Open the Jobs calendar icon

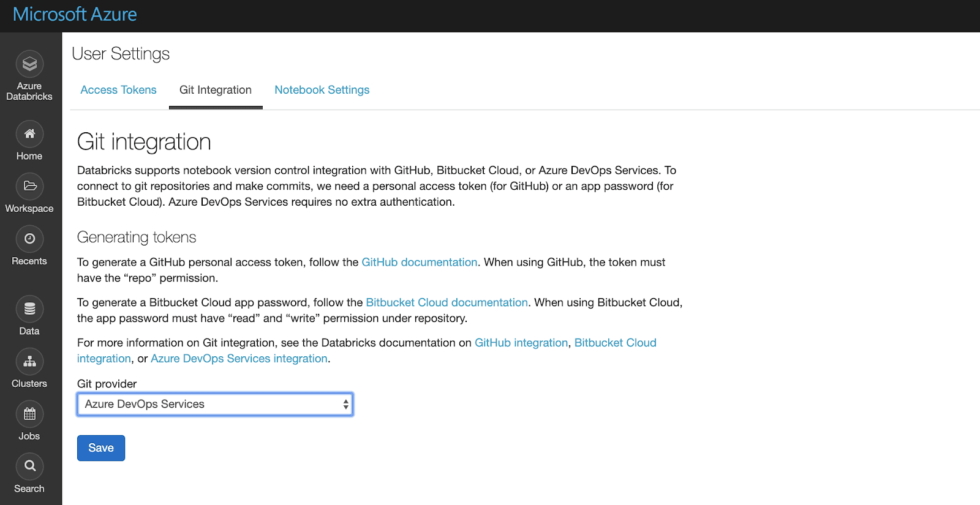point(29,414)
